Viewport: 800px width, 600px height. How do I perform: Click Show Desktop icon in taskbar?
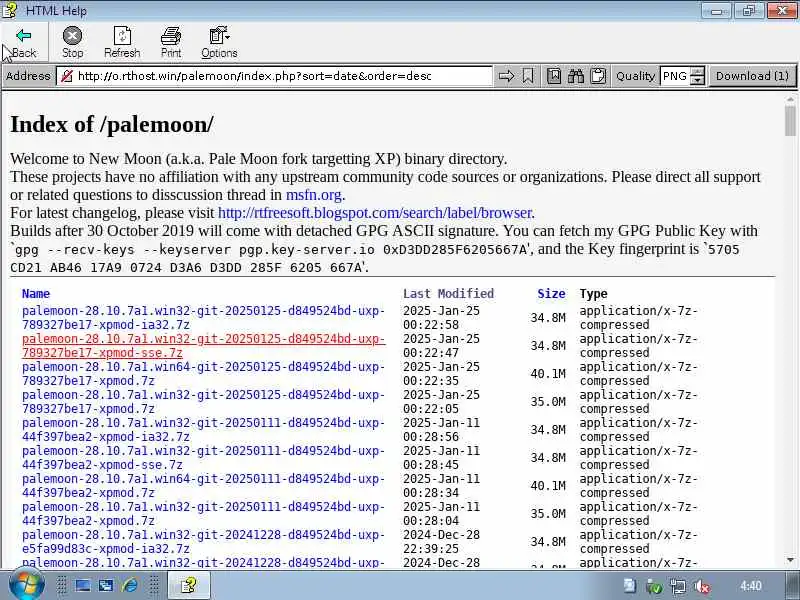pos(83,586)
